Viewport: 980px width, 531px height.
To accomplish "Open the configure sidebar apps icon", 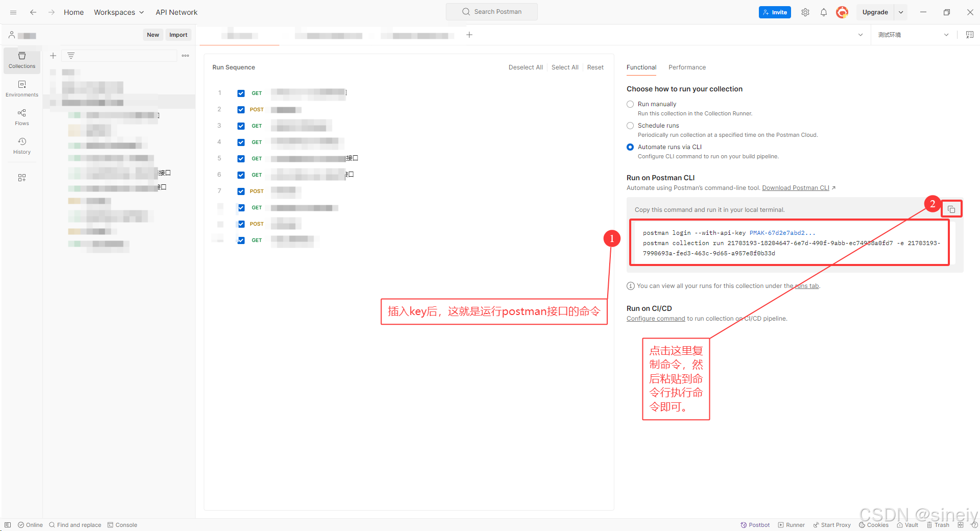I will [x=22, y=178].
